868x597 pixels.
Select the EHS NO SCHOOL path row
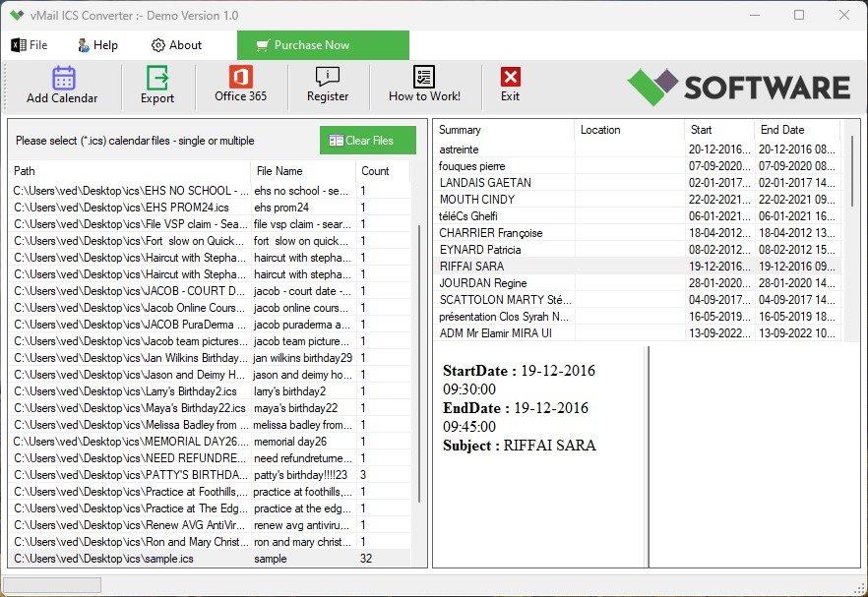click(x=210, y=191)
